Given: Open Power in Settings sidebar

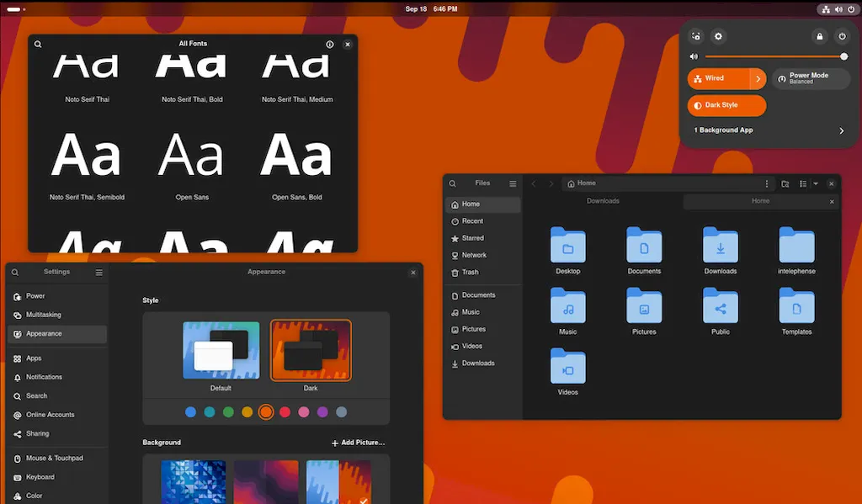Looking at the screenshot, I should tap(57, 296).
